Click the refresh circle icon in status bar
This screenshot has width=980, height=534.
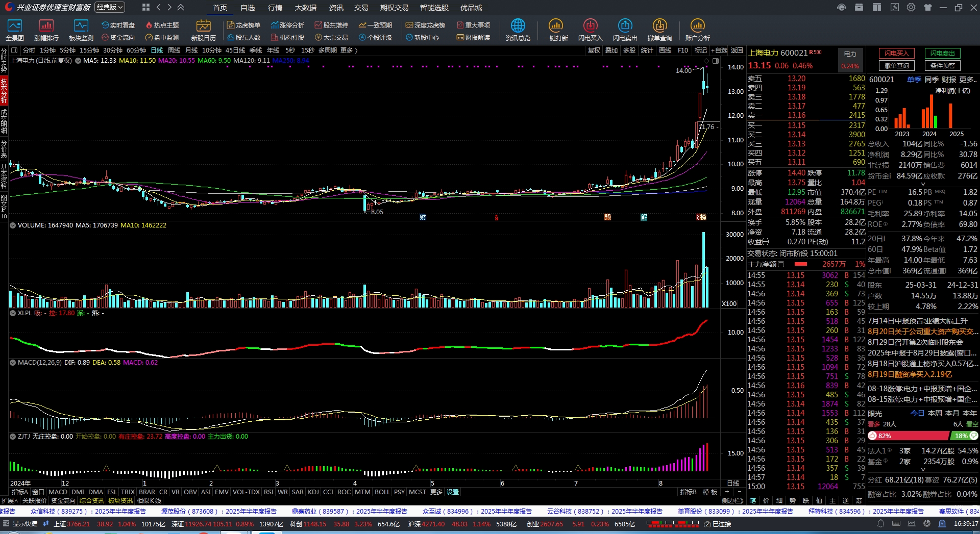(927, 524)
